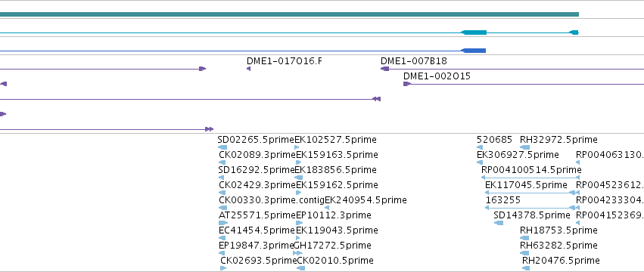Viewport: 644px width, 272px height.
Task: Open the CK02429.3prime EST label
Action: point(257,185)
